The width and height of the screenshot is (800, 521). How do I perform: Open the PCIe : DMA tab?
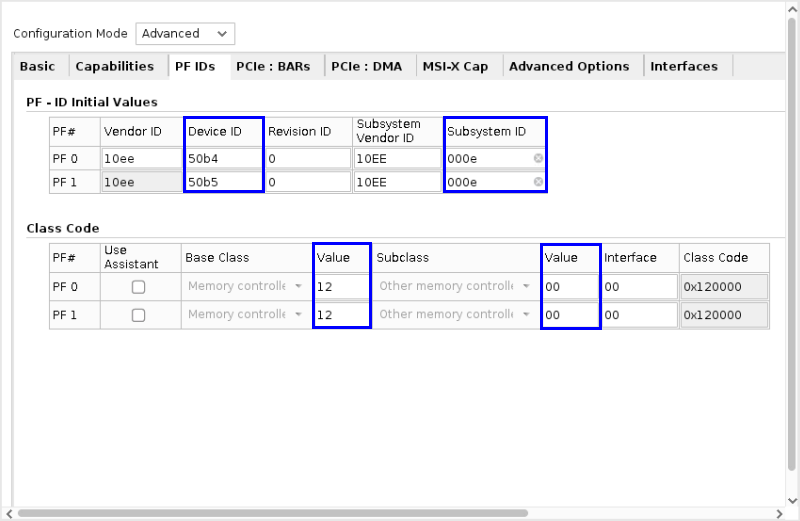pos(367,66)
